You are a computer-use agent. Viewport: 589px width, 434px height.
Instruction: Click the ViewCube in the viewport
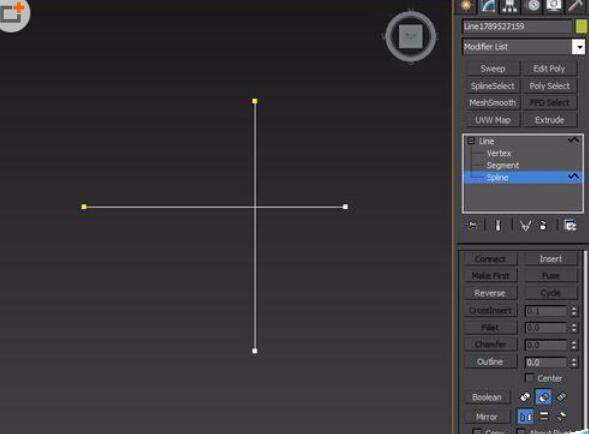coord(411,36)
